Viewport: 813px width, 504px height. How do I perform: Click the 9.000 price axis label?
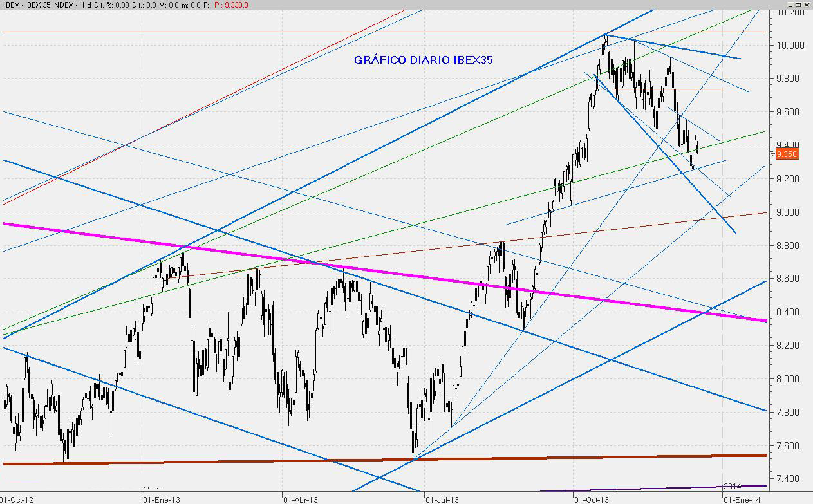pyautogui.click(x=789, y=212)
